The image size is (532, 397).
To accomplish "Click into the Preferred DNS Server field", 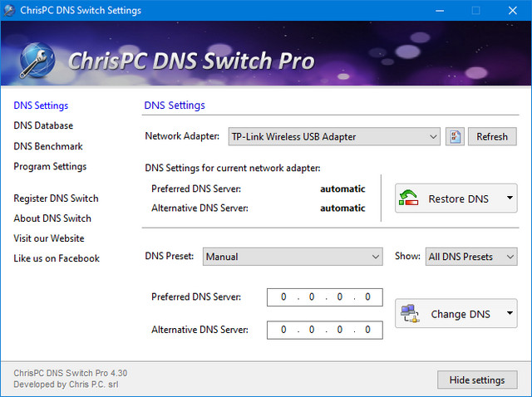I will 324,297.
